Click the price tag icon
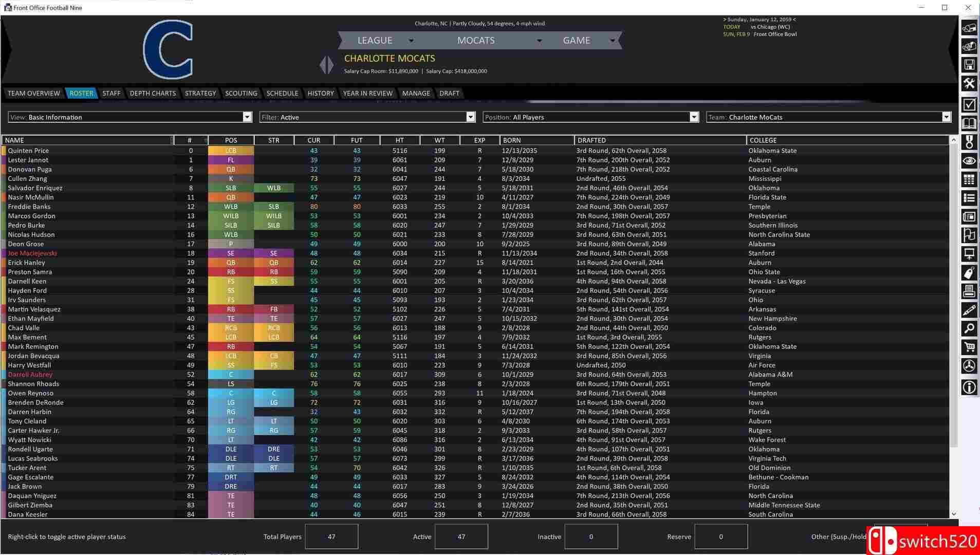The width and height of the screenshot is (980, 555). click(x=969, y=273)
